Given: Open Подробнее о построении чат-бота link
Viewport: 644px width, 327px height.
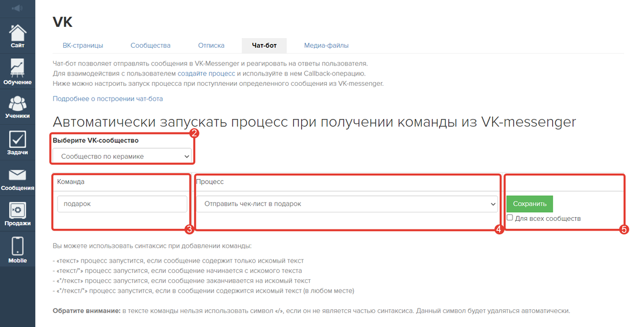Looking at the screenshot, I should click(x=107, y=99).
